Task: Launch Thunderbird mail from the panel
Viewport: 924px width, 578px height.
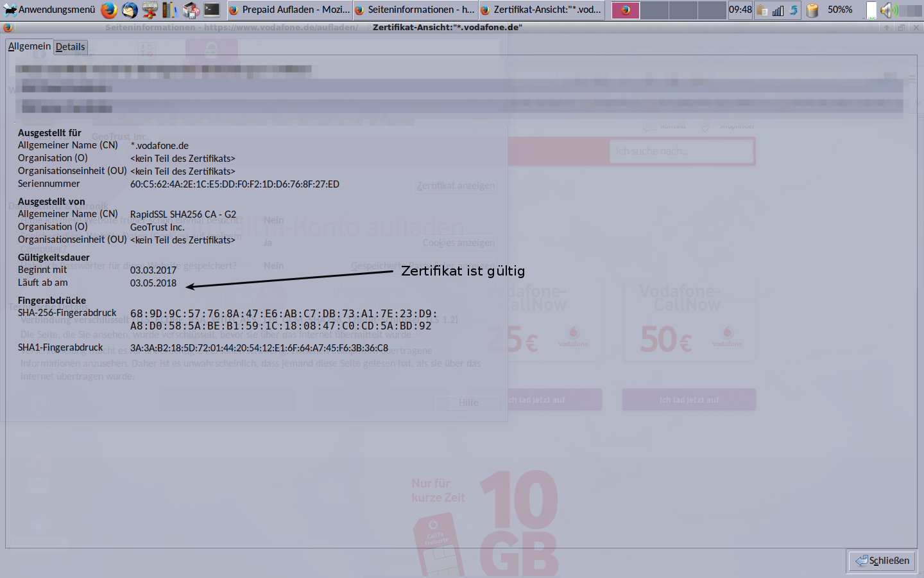Action: (130, 10)
